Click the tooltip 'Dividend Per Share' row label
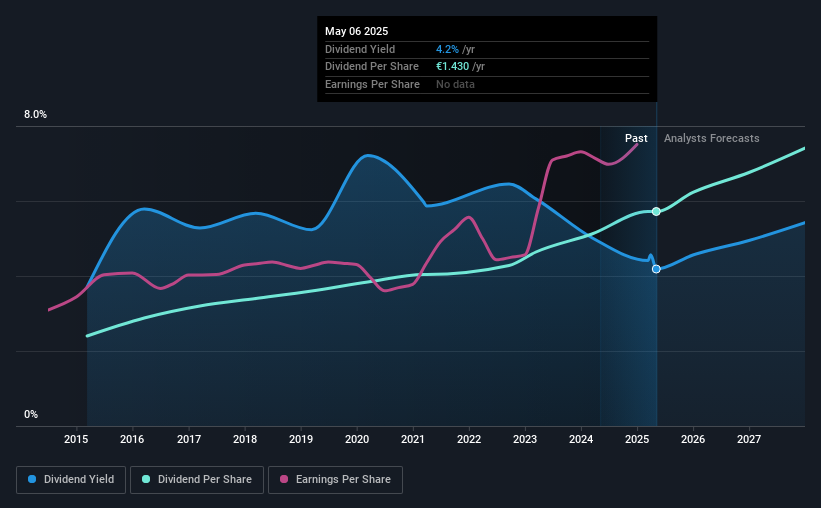The width and height of the screenshot is (821, 508). (372, 67)
